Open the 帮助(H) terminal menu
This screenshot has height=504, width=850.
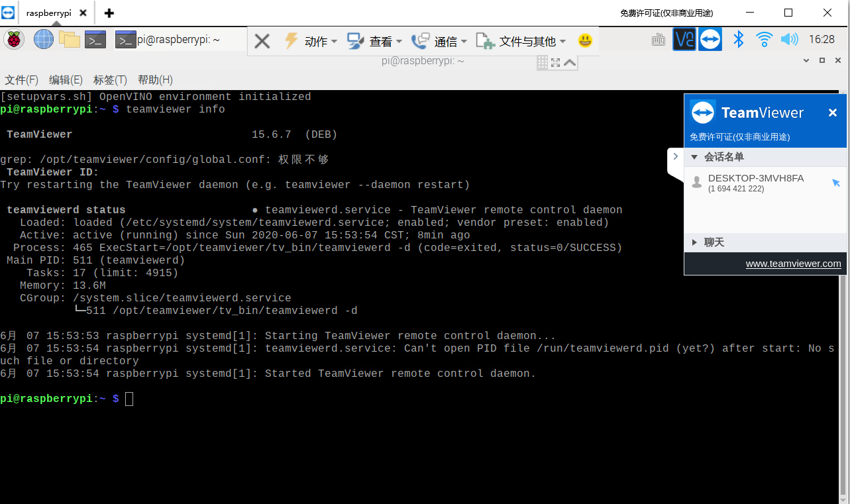pyautogui.click(x=155, y=80)
